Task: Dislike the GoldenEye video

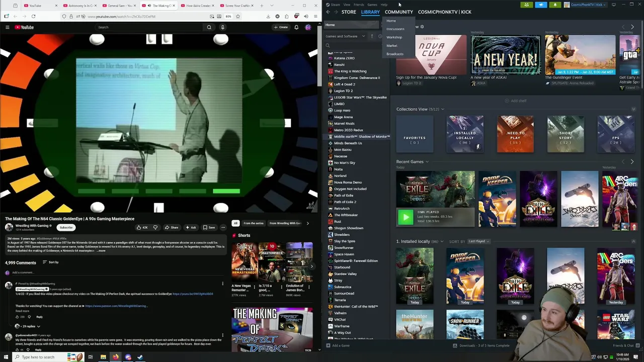Action: tap(155, 227)
